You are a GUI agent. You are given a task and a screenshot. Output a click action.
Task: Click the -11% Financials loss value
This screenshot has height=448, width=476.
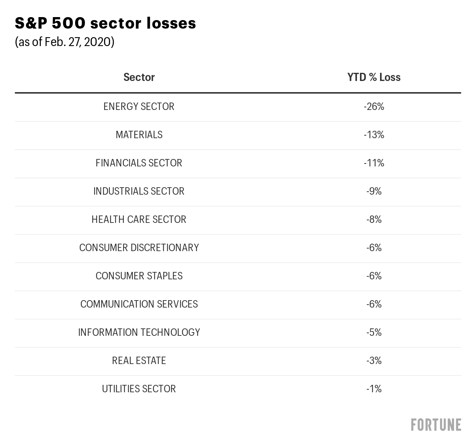[x=374, y=163]
